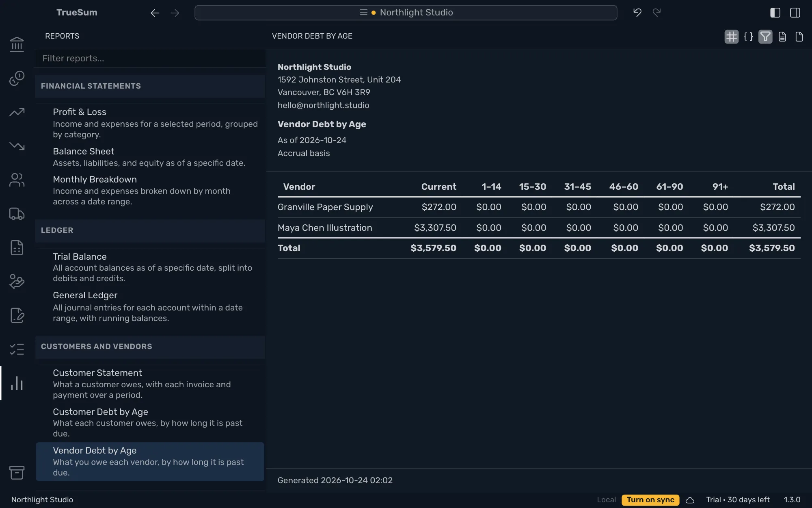Viewport: 812px width, 508px height.
Task: Open the Customer Debt by Age report
Action: coord(150,422)
